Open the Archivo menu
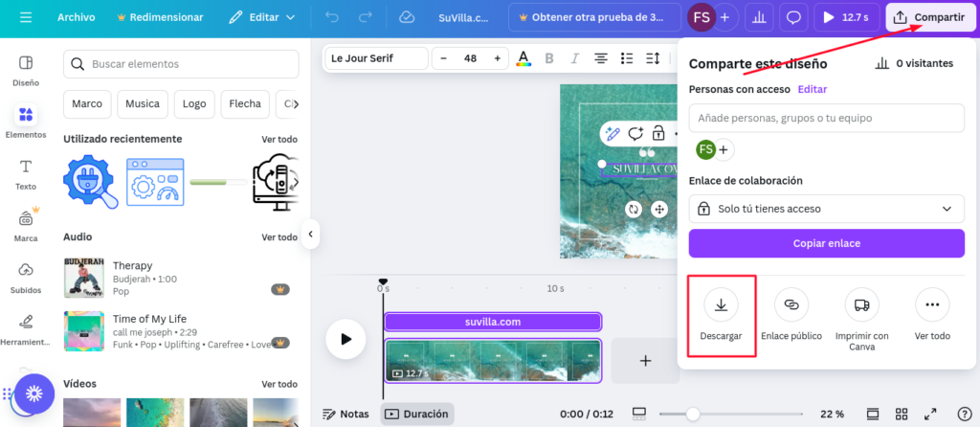 point(76,17)
